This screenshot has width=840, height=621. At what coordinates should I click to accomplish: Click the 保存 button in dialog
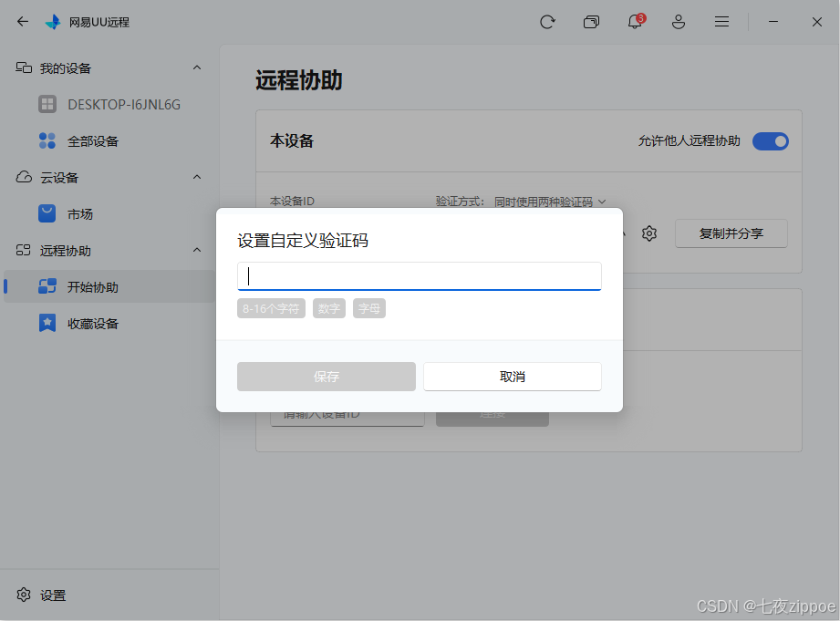[x=327, y=377]
